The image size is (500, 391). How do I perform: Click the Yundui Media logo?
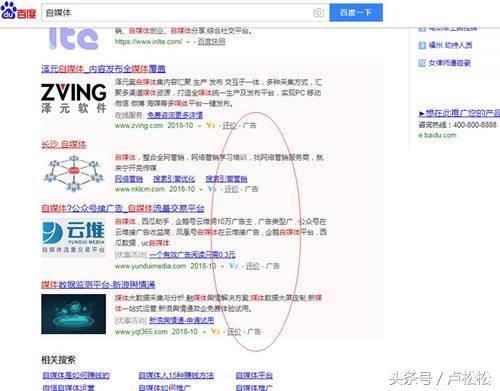point(73,238)
